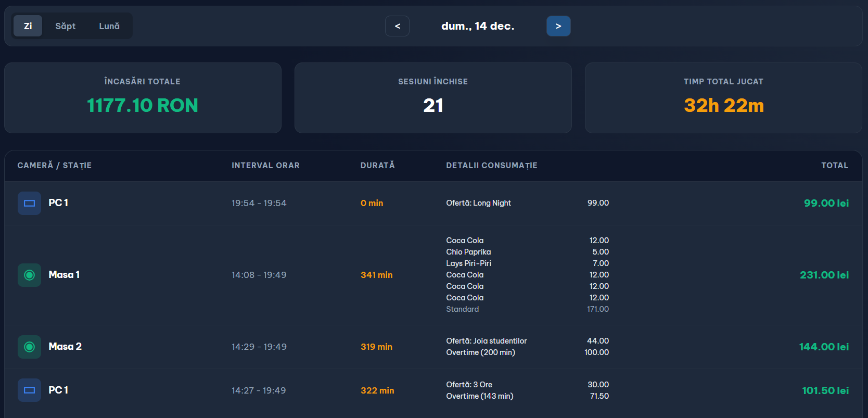Open the Sesiuni Închise summary card
Screen dimensions: 868x418
(x=433, y=98)
